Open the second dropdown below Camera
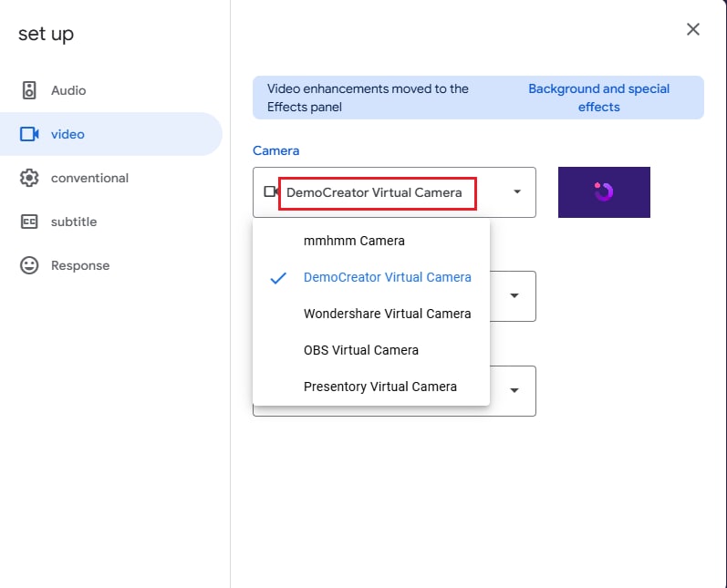 click(x=514, y=295)
